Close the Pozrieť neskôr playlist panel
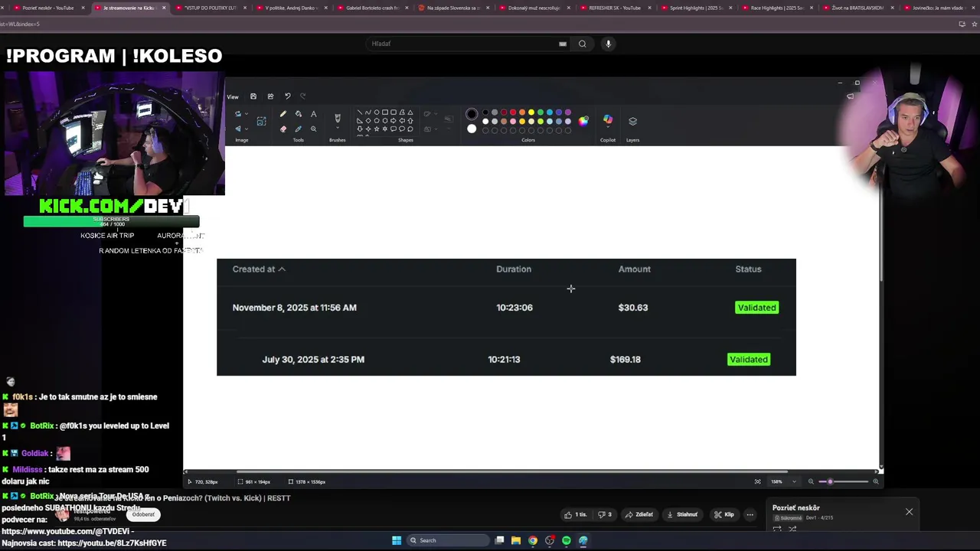Viewport: 980px width, 551px height. pyautogui.click(x=909, y=511)
